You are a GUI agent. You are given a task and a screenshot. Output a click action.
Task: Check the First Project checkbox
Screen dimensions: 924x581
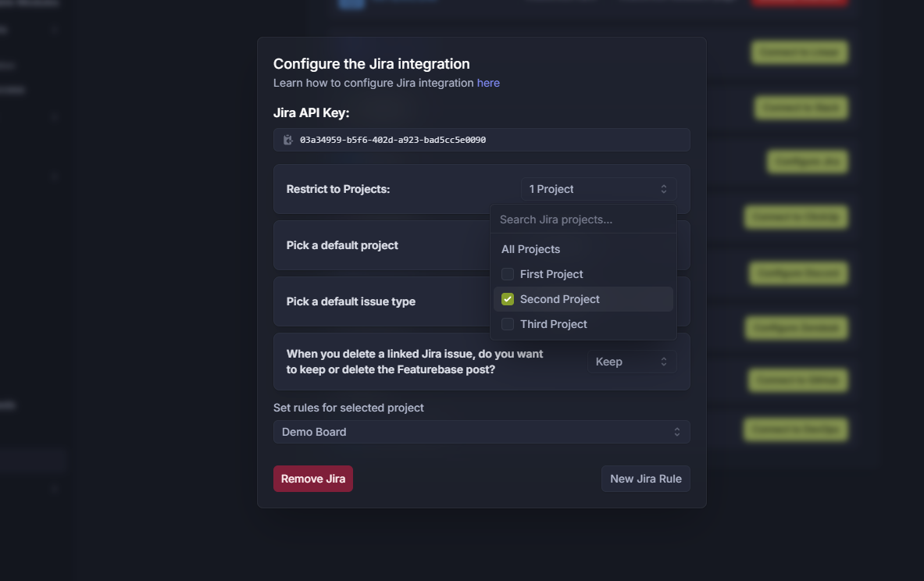click(508, 275)
